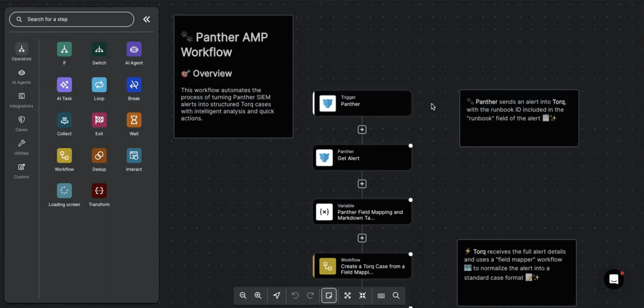644x308 pixels.
Task: Toggle fit-to-screen view
Action: point(347,295)
